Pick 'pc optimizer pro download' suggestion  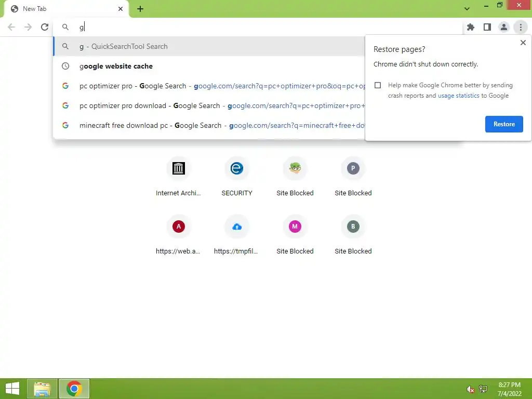coord(209,105)
